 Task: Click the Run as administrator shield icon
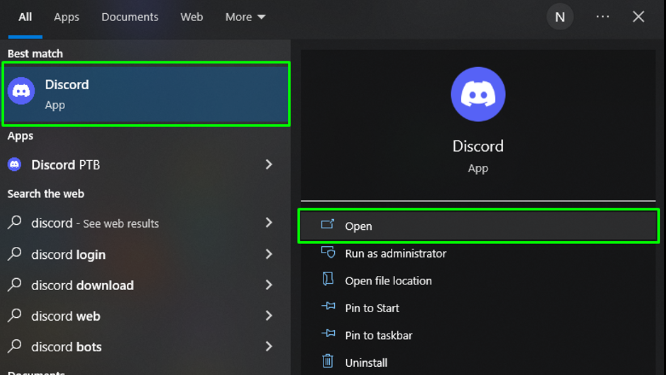[x=328, y=252]
